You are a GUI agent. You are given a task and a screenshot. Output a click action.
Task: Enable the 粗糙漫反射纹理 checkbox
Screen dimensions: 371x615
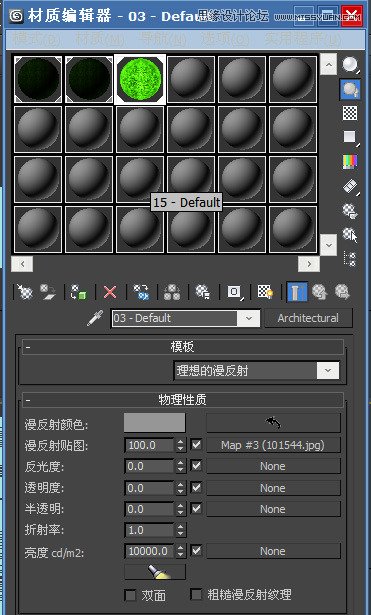point(196,594)
